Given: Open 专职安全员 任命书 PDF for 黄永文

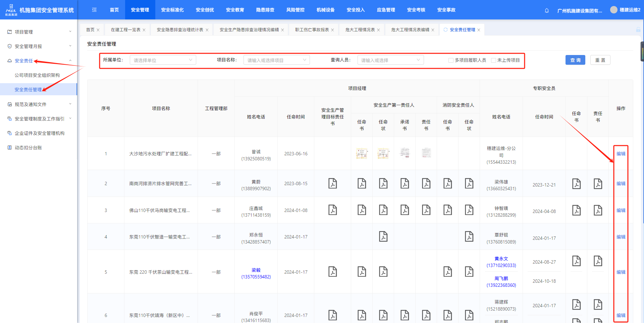Looking at the screenshot, I should tap(576, 261).
